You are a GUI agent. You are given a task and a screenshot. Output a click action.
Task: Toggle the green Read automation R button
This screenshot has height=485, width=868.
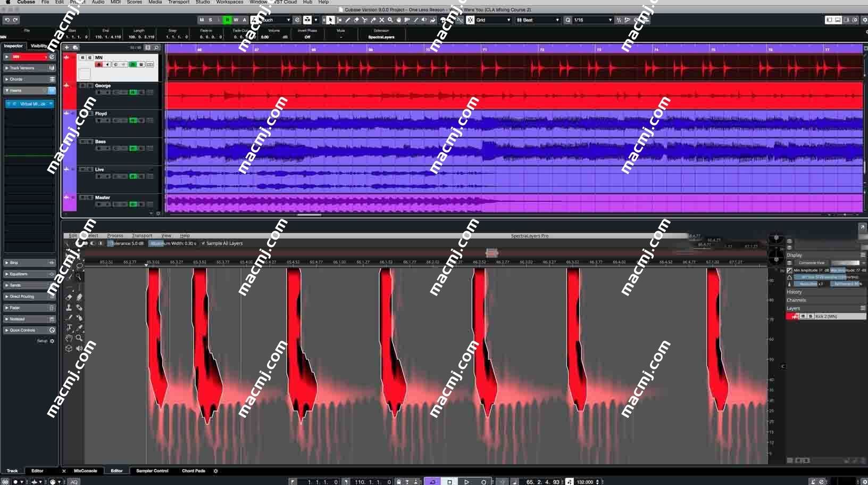coord(227,20)
